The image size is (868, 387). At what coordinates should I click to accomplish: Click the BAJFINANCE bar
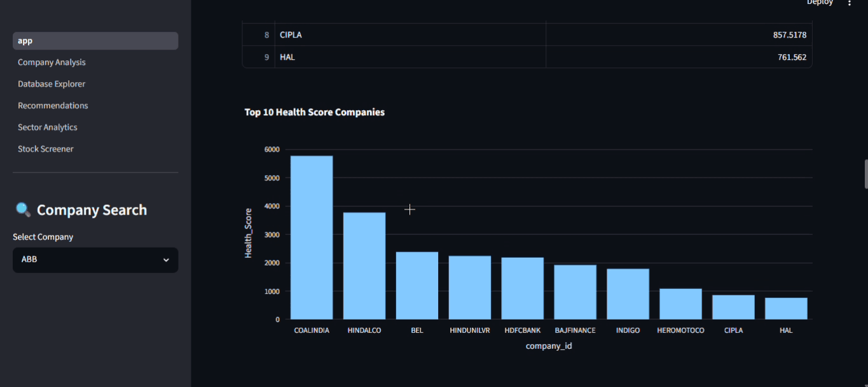575,292
